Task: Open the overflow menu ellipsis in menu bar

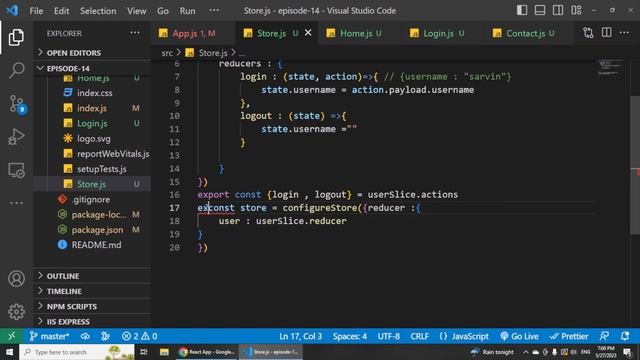Action: point(214,10)
